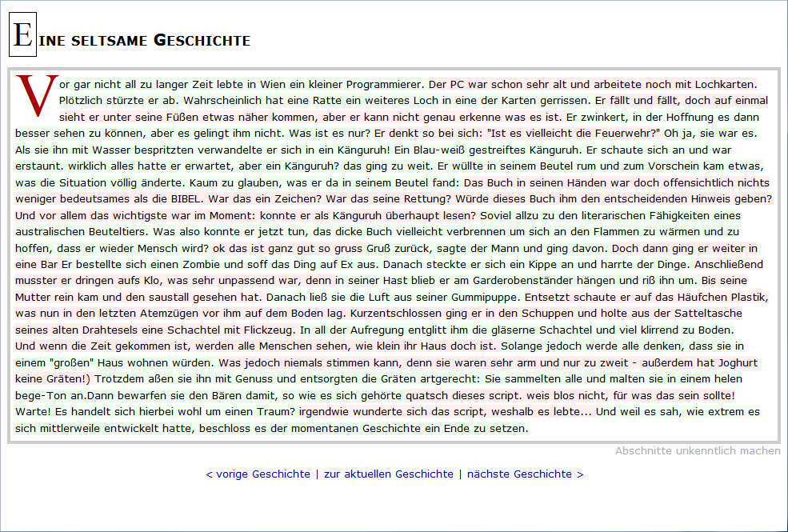Click 'irgendwie wunderte sich das script'

446,412
